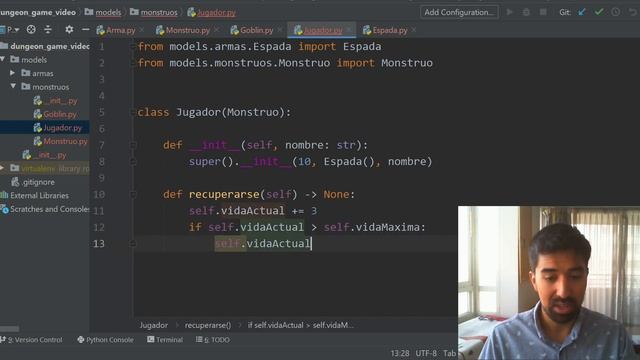Hide the project tool window with minus icon
Viewport: 640px width, 360px height.
85,29
